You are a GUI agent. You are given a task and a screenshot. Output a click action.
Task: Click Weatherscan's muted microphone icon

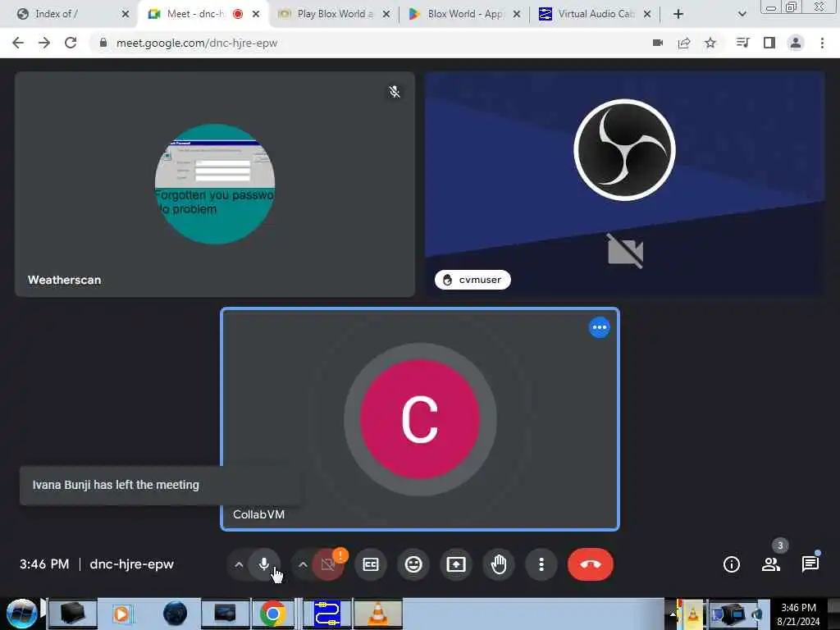395,92
